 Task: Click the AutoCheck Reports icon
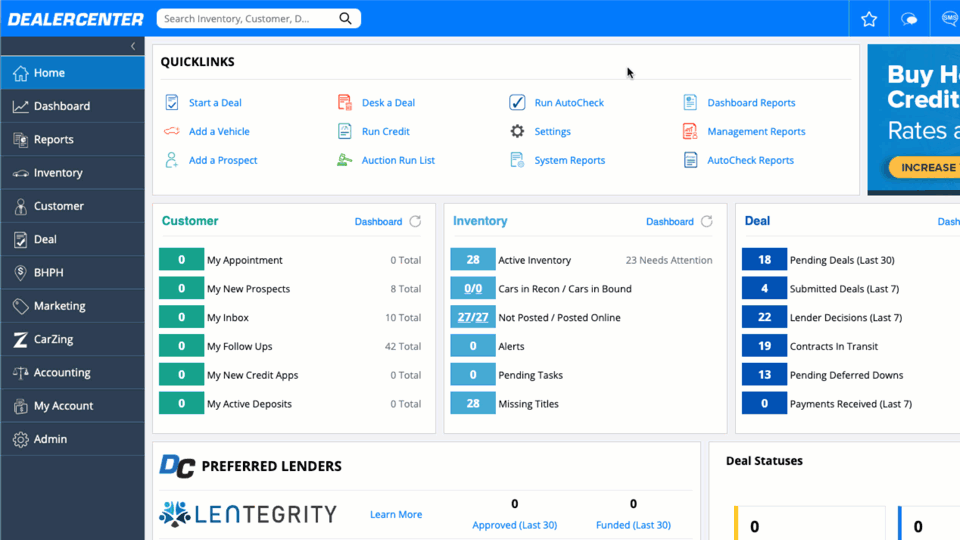[690, 160]
